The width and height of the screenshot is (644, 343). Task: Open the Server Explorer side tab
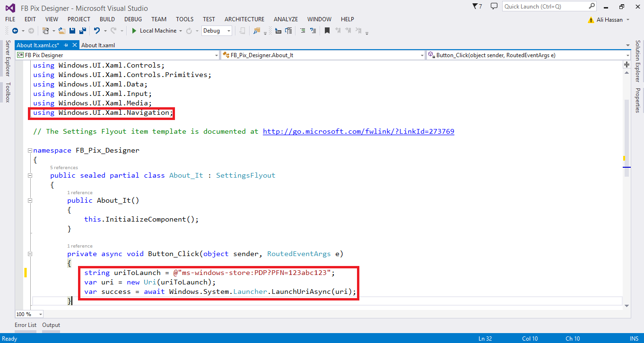pyautogui.click(x=8, y=59)
